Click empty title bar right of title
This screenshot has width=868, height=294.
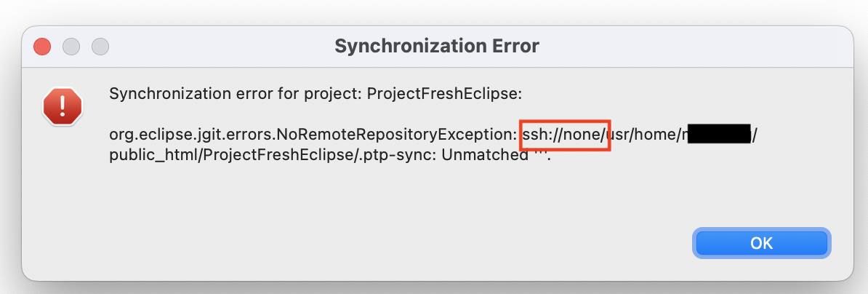point(692,47)
